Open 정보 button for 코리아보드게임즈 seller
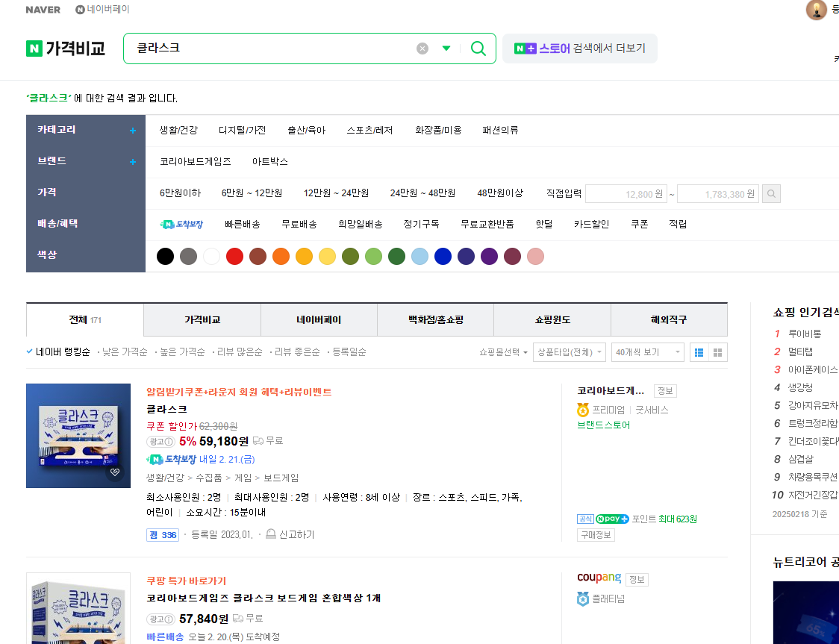This screenshot has height=644, width=839. click(x=664, y=390)
